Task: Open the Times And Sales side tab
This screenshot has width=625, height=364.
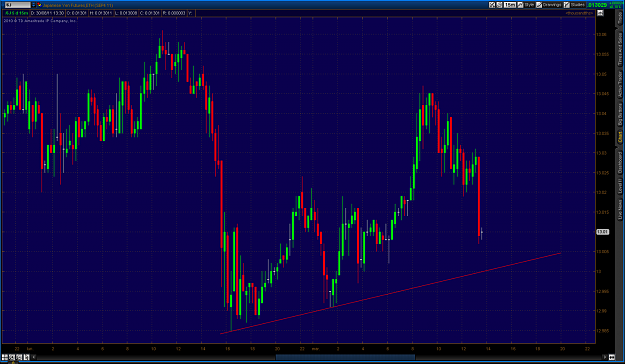Action: tap(620, 50)
